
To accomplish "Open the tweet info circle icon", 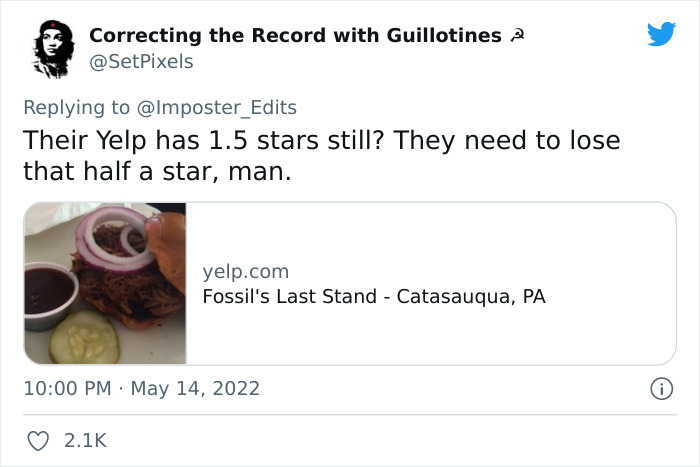I will pos(661,388).
